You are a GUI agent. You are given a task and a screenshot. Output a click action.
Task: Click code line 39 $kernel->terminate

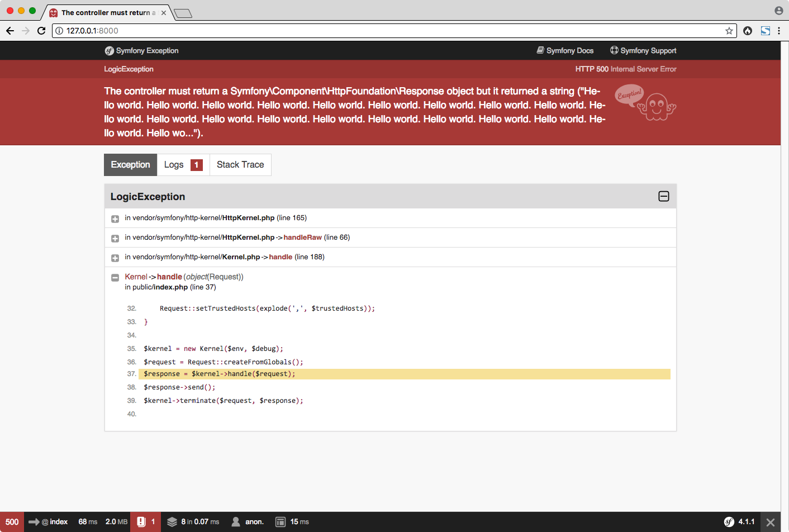(224, 401)
